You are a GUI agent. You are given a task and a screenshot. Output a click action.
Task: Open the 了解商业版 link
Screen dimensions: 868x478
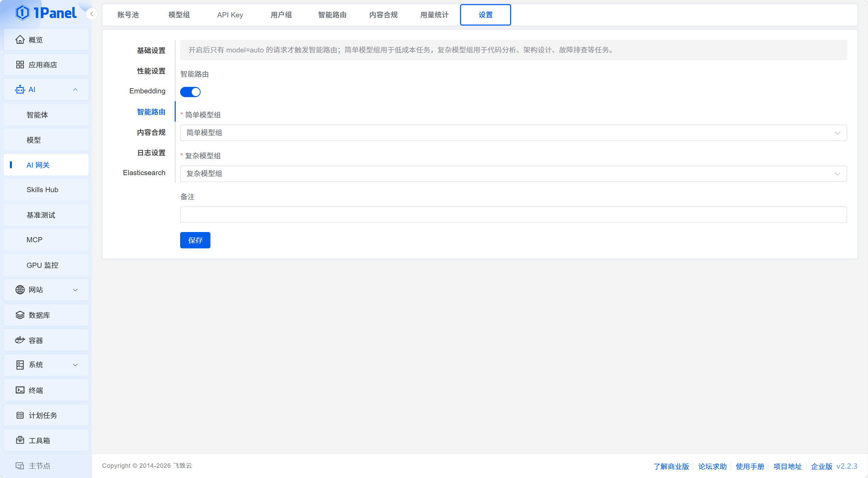tap(671, 466)
